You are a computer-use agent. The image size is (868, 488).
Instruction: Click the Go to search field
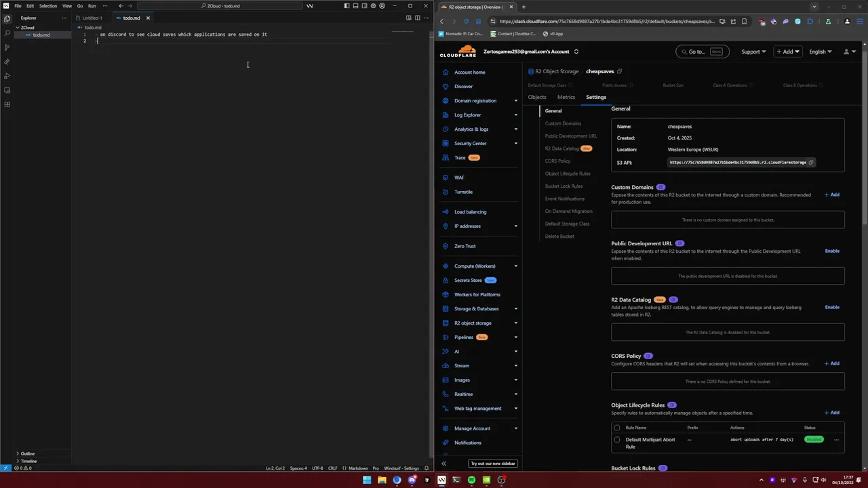tap(703, 52)
